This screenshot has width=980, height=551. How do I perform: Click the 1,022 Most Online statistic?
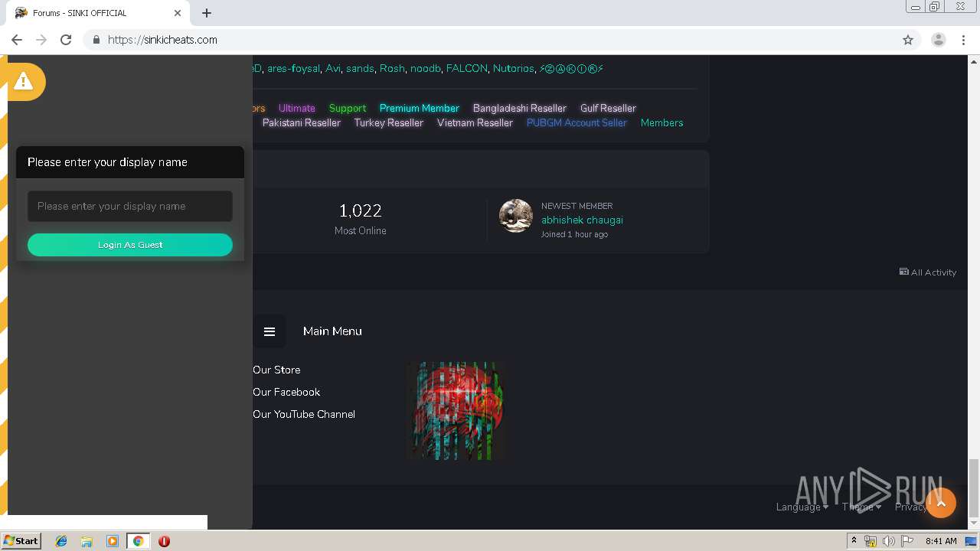(361, 218)
